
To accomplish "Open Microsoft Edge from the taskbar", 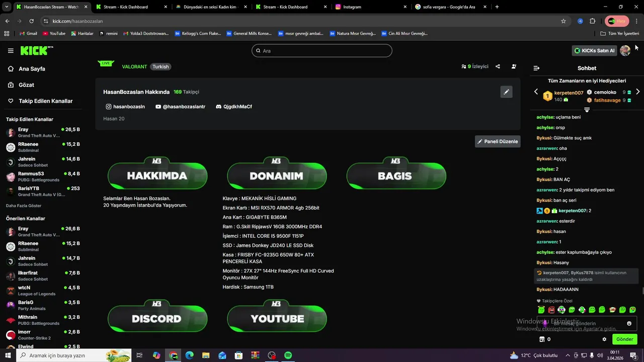I will [x=189, y=355].
